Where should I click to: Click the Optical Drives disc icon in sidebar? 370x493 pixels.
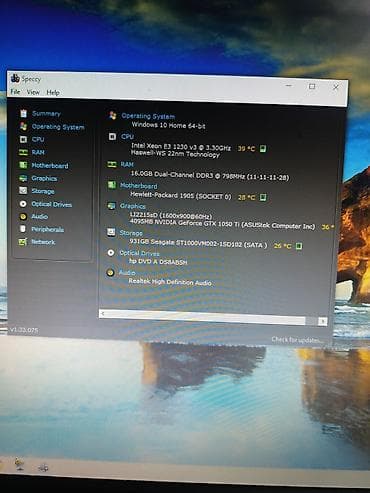click(23, 204)
